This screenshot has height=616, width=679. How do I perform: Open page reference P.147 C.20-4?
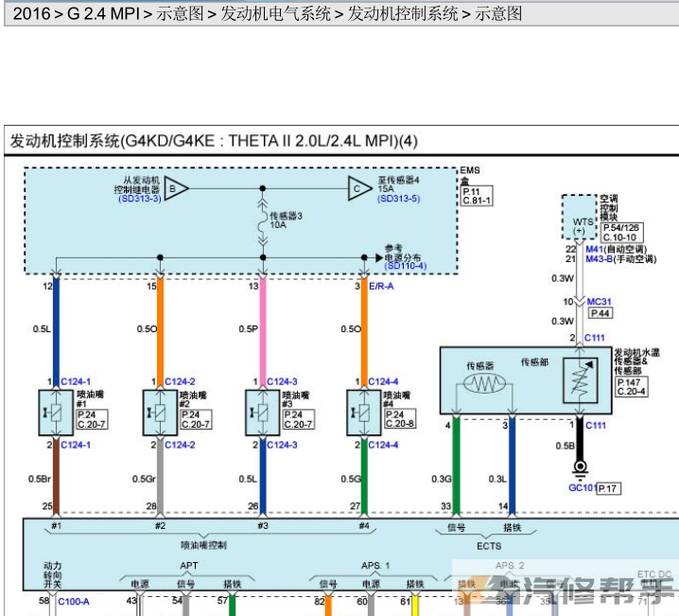632,386
